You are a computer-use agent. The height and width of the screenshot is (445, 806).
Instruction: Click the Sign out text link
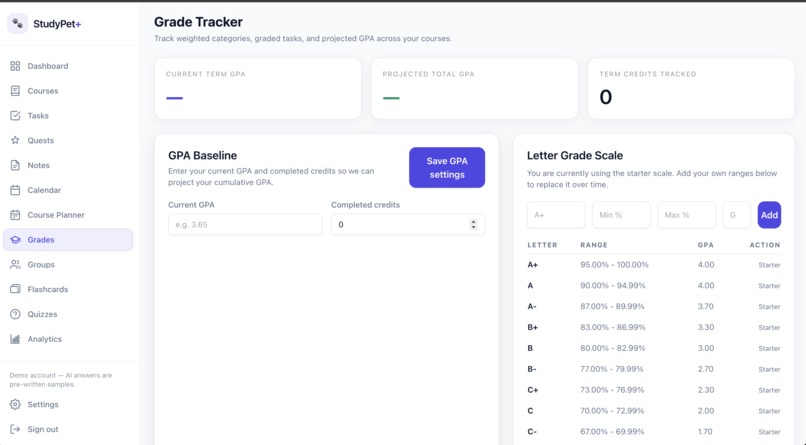43,429
